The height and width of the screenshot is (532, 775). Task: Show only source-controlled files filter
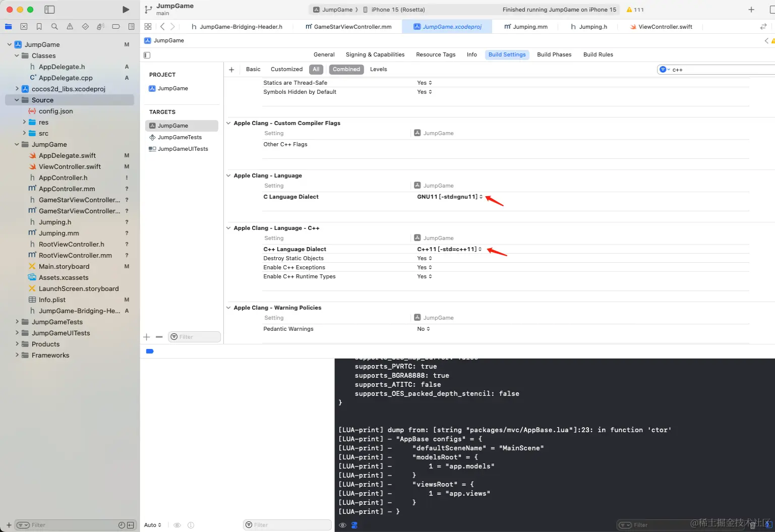point(131,525)
